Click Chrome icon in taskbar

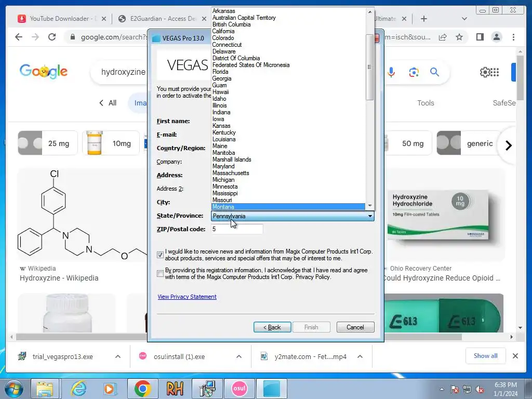pos(142,389)
